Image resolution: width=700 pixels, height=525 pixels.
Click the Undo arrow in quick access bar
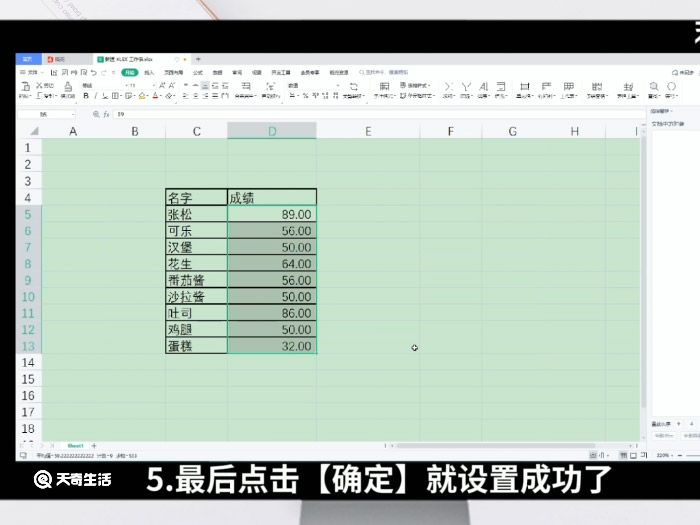coord(94,72)
